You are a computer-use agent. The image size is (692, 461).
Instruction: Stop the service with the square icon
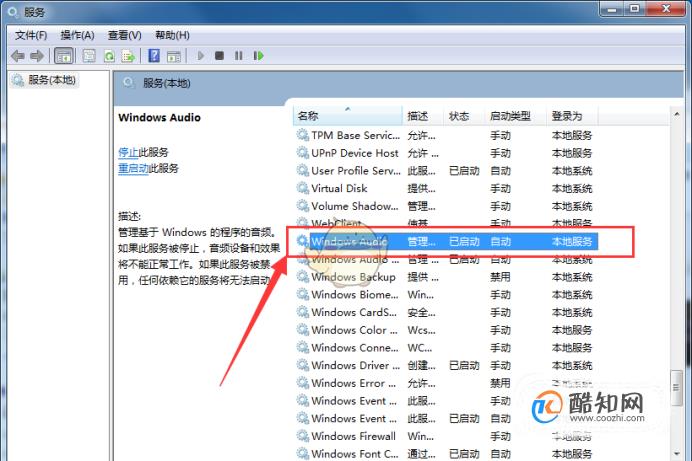click(x=219, y=56)
